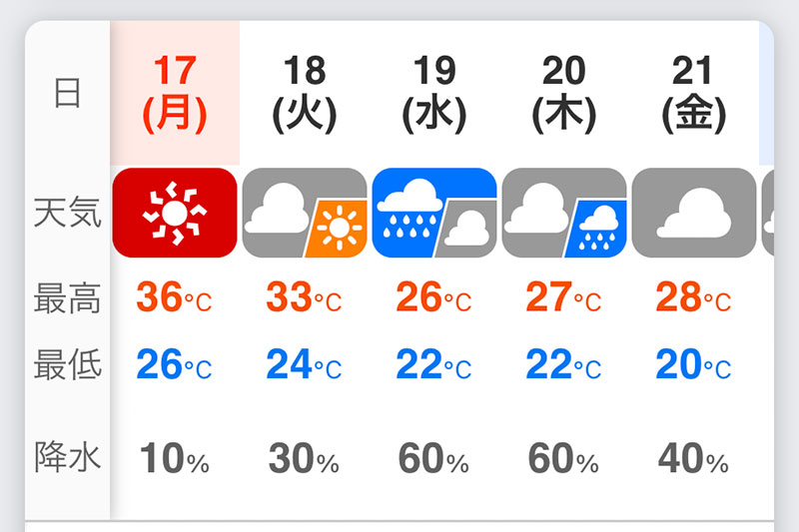Click the 36°C high temperature on the 17th
Screen dimensions: 799x532
point(175,298)
